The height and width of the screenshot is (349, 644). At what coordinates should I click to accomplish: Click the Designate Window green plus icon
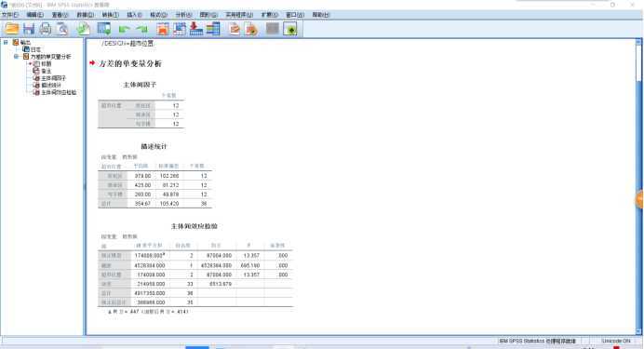[290, 29]
